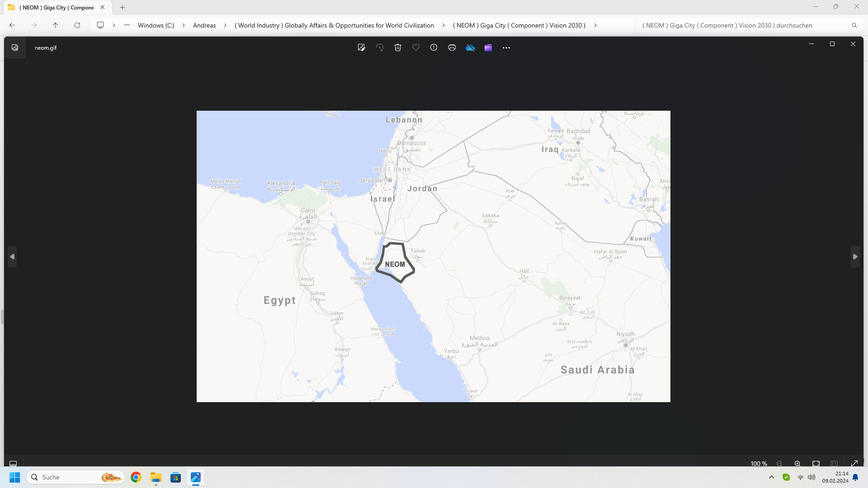
Task: Go forward in File Explorer
Action: [x=34, y=25]
